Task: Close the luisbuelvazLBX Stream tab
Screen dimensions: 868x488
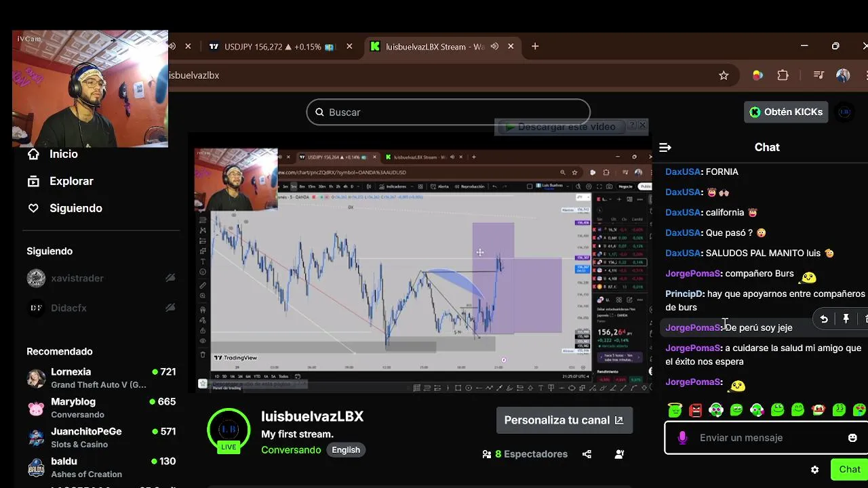Action: (x=511, y=46)
